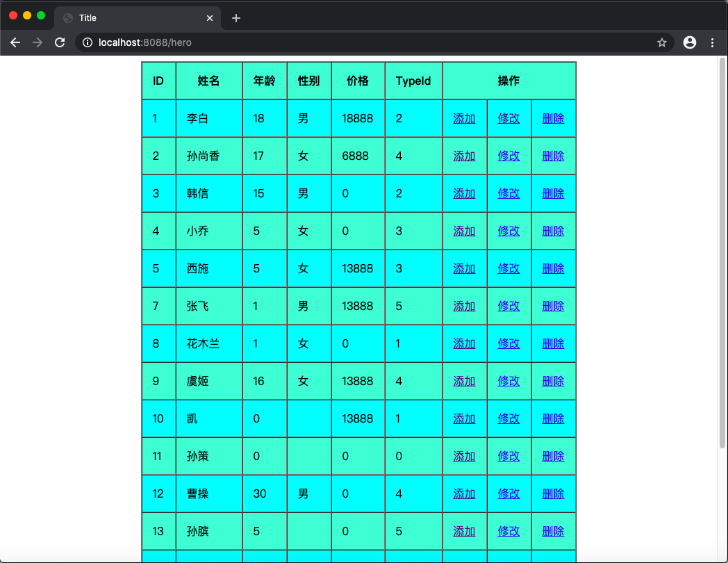Viewport: 728px width, 563px height.
Task: Click 添加 link in the 小乔 row
Action: click(464, 231)
